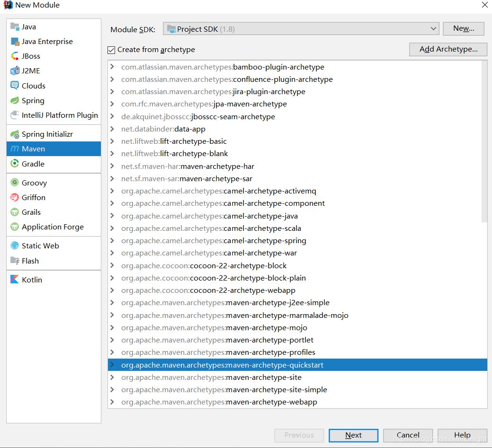Click the Java Enterprise icon
492x448 pixels.
[15, 41]
